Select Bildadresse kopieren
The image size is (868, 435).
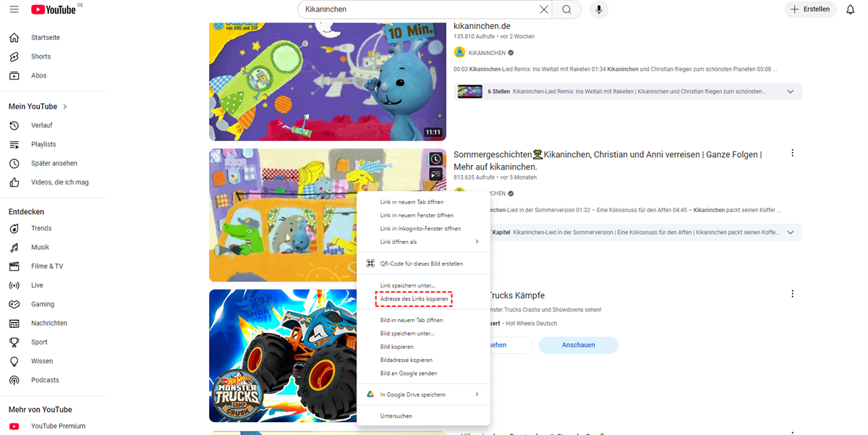(424, 360)
